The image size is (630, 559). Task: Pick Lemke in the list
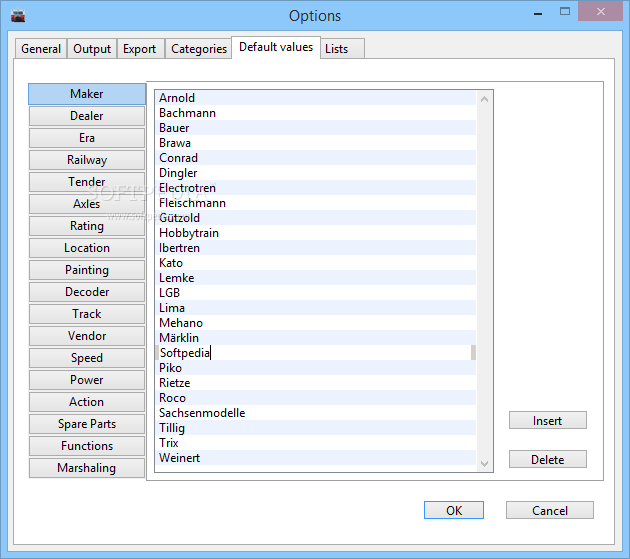[x=316, y=278]
